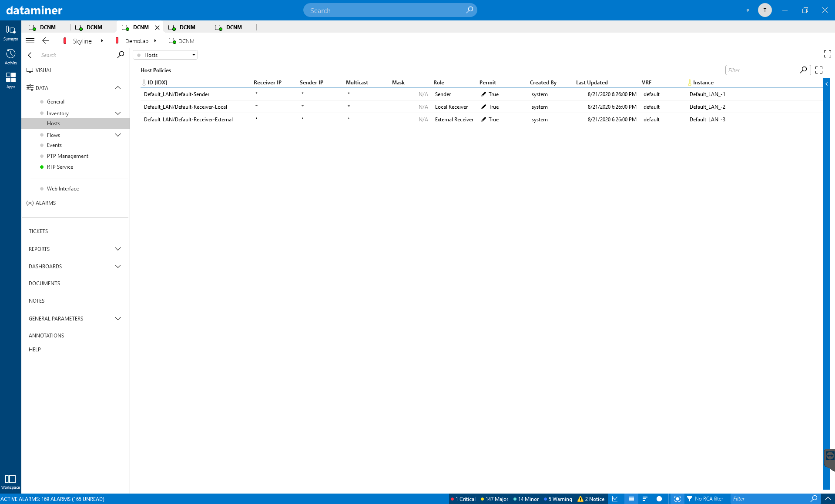Viewport: 835px width, 504px height.
Task: Open the Activity history icon
Action: [10, 57]
